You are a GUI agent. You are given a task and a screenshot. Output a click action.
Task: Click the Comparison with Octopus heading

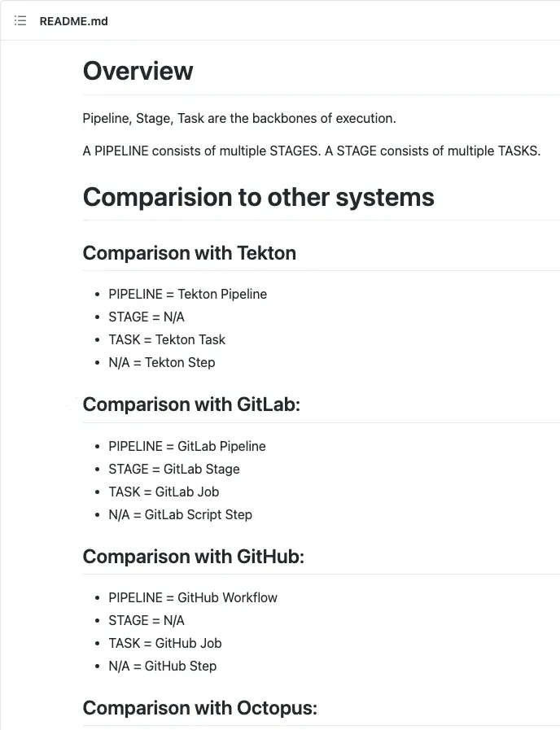[199, 708]
